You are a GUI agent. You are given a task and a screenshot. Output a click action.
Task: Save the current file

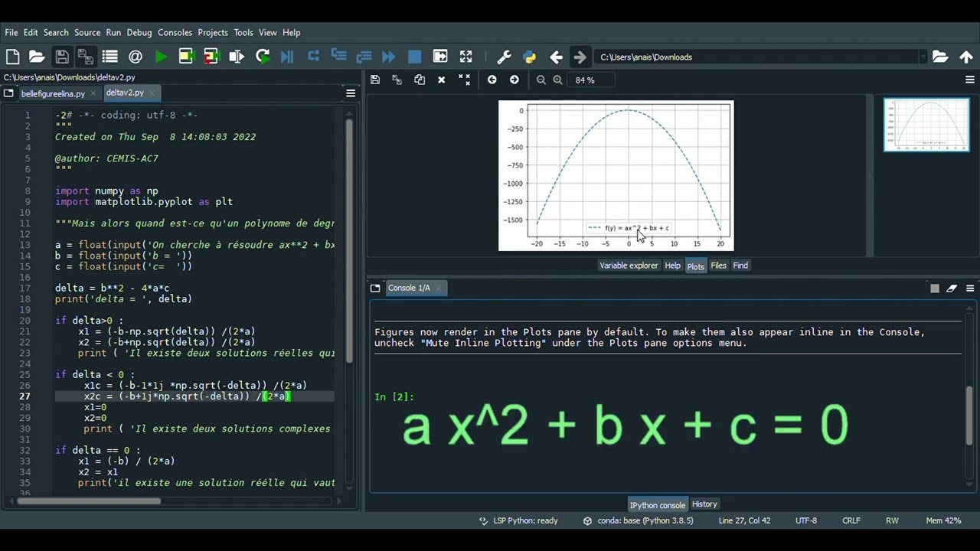(62, 57)
